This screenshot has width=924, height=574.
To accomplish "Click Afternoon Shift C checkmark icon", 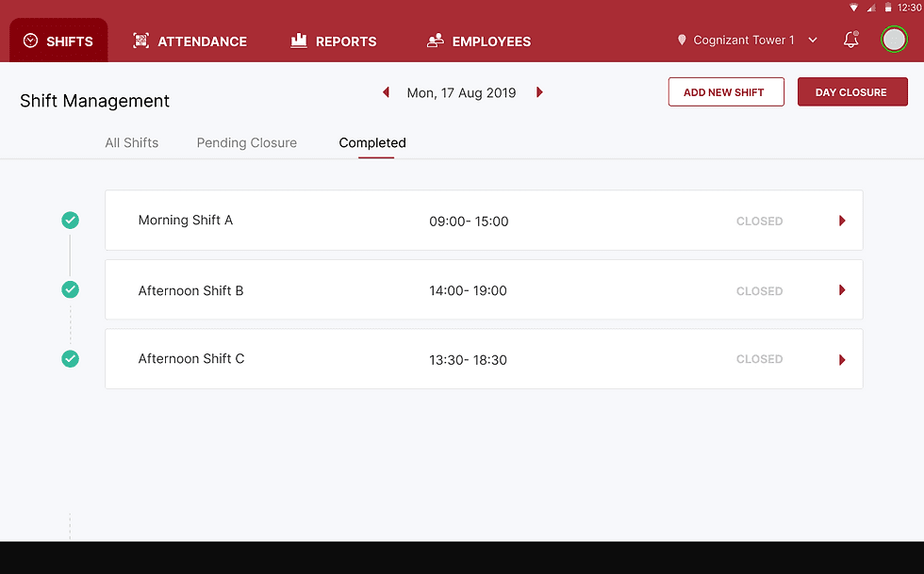I will click(70, 359).
